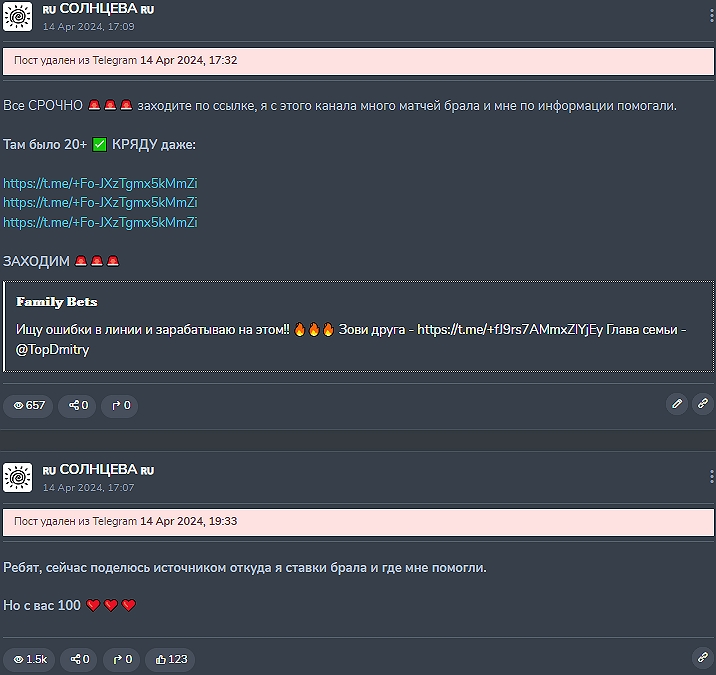Open first t.me/+Fo-JXzTgmx5kMmZi link
Viewport: 716px width, 675px height.
coord(100,184)
